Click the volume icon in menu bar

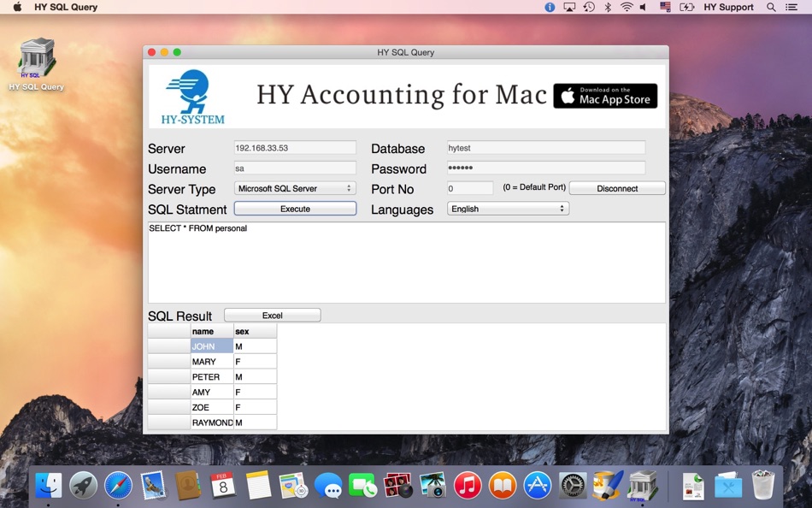pyautogui.click(x=643, y=7)
